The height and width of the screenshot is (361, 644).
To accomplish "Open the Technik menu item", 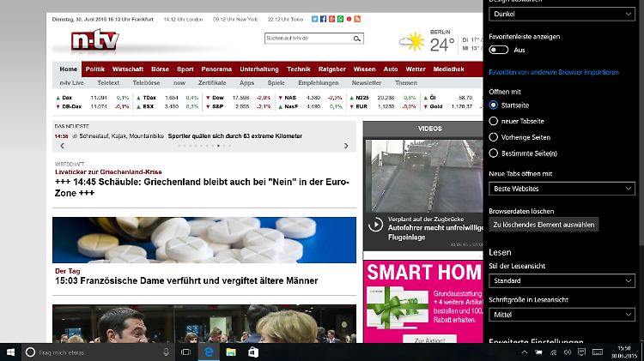I will [299, 69].
